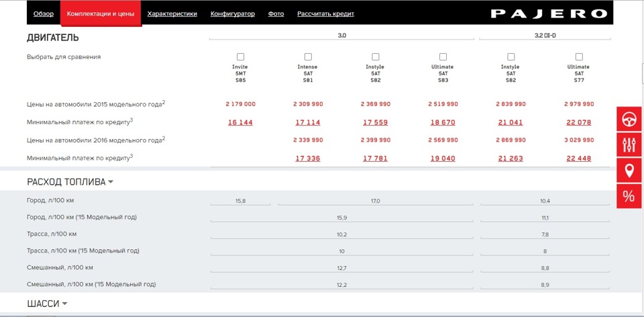Viewport: 644px width, 317px height.
Task: Click the 2 869 990 price value
Action: click(511, 140)
